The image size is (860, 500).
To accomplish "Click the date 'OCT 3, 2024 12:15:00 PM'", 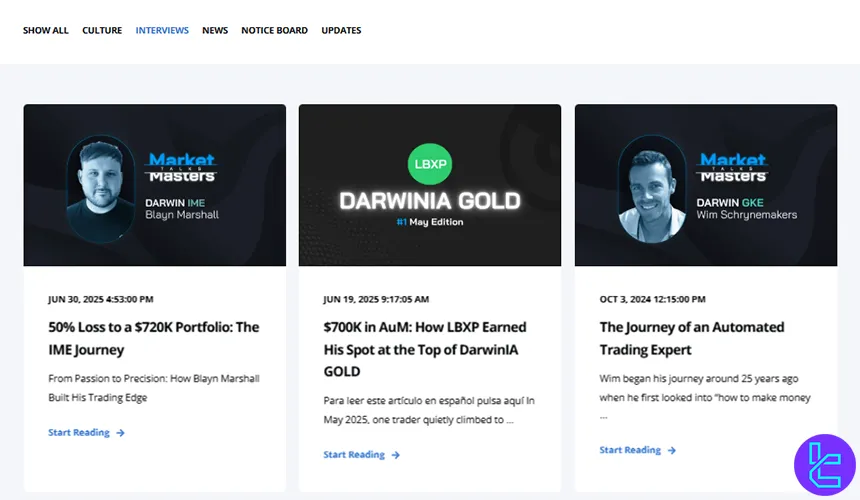I will (x=653, y=299).
